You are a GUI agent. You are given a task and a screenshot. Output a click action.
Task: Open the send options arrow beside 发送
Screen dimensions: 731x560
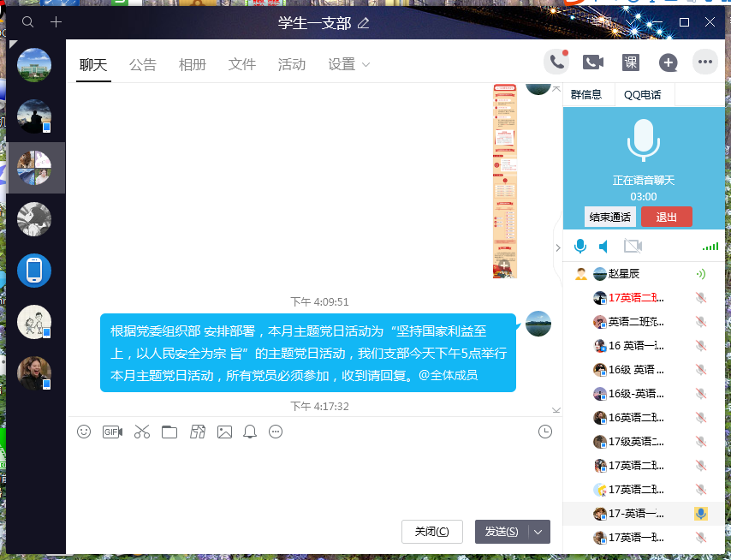pos(538,532)
